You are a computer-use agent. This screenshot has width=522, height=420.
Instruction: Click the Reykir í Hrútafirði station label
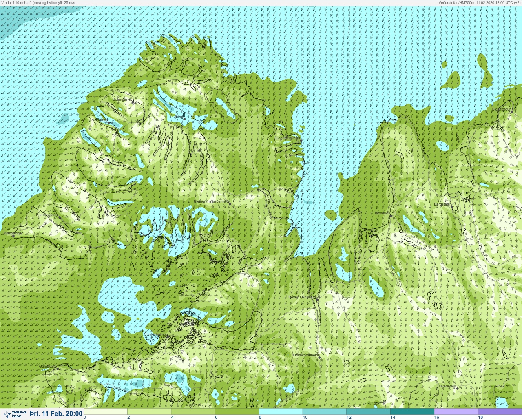pyautogui.click(x=303, y=297)
